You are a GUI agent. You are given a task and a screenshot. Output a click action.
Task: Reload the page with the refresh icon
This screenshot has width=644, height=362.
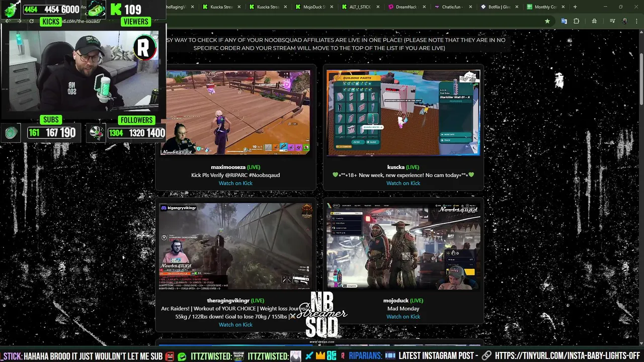pos(31,21)
